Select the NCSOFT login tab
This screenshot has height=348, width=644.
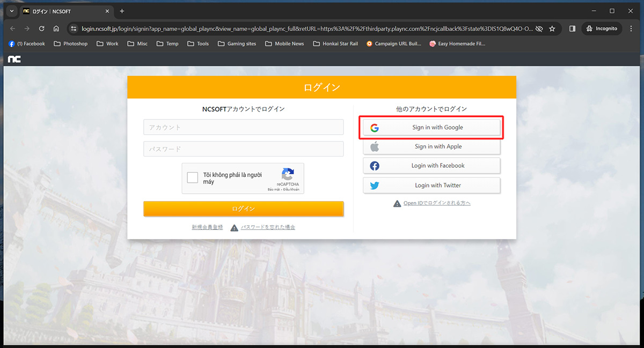tap(65, 11)
